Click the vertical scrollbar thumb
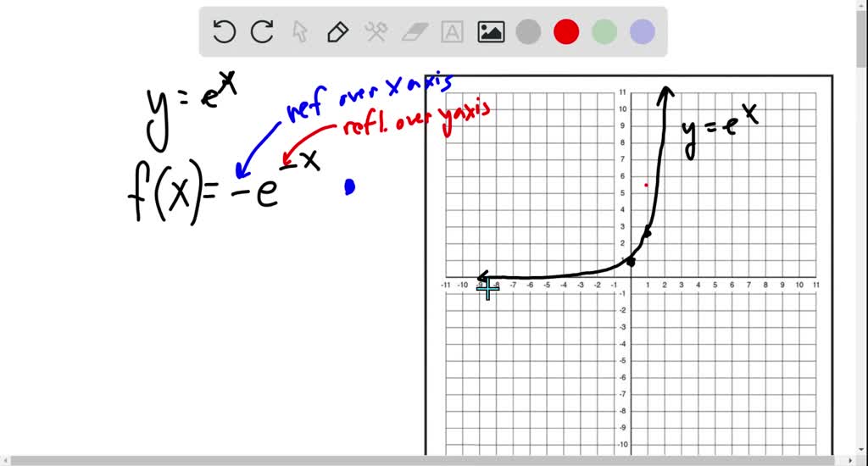 click(x=862, y=37)
